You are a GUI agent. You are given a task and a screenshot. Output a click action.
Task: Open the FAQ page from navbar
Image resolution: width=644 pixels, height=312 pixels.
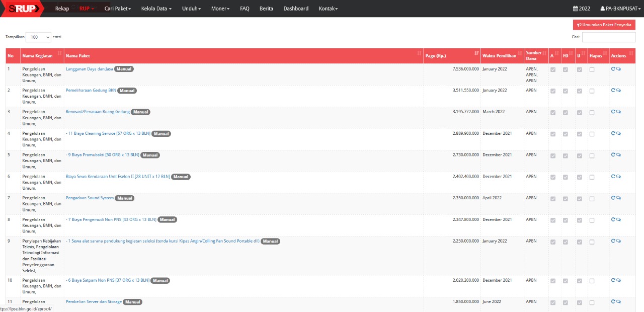245,9
